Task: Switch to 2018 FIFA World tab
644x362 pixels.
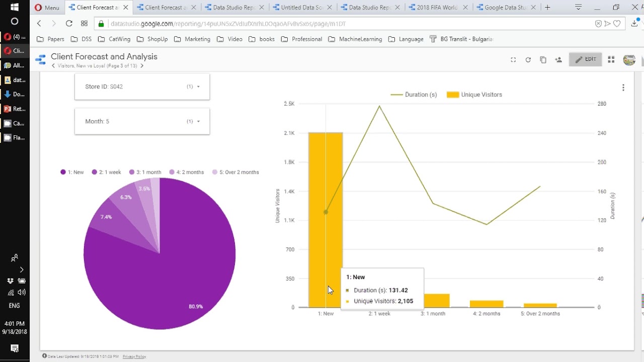Action: [438, 8]
